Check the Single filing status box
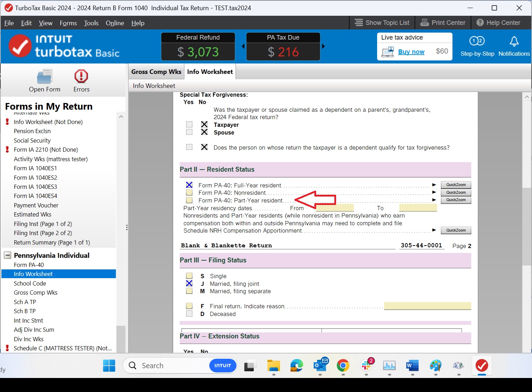Image resolution: width=532 pixels, height=392 pixels. (189, 276)
